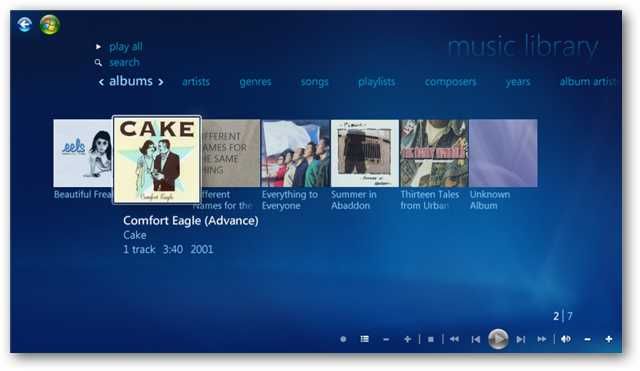The height and width of the screenshot is (371, 640).
Task: Mute audio with the speaker icon
Action: (566, 339)
